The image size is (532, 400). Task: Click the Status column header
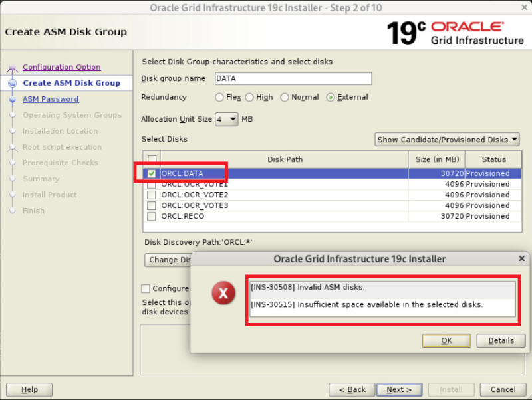tap(493, 159)
